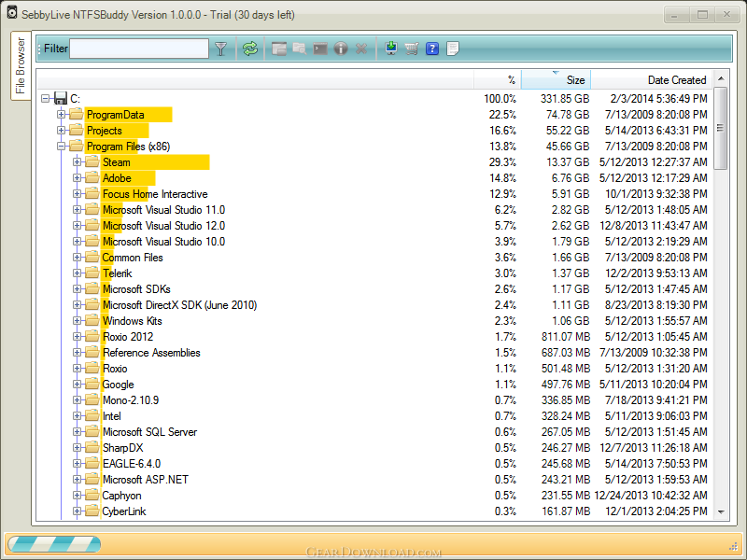The image size is (747, 560).
Task: Collapse the C: drive node
Action: (45, 99)
